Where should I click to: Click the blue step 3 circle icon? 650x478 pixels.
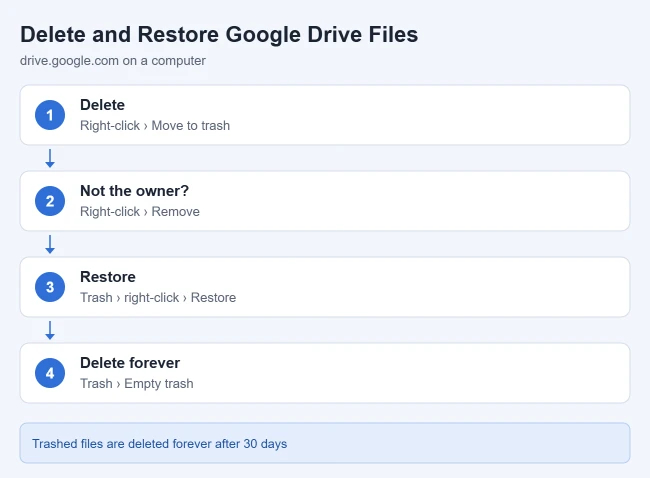(50, 287)
